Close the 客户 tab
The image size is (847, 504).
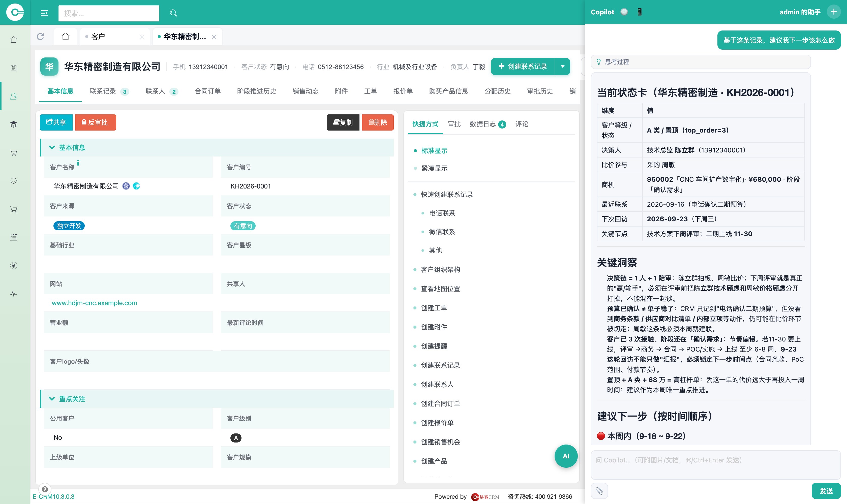pos(142,37)
